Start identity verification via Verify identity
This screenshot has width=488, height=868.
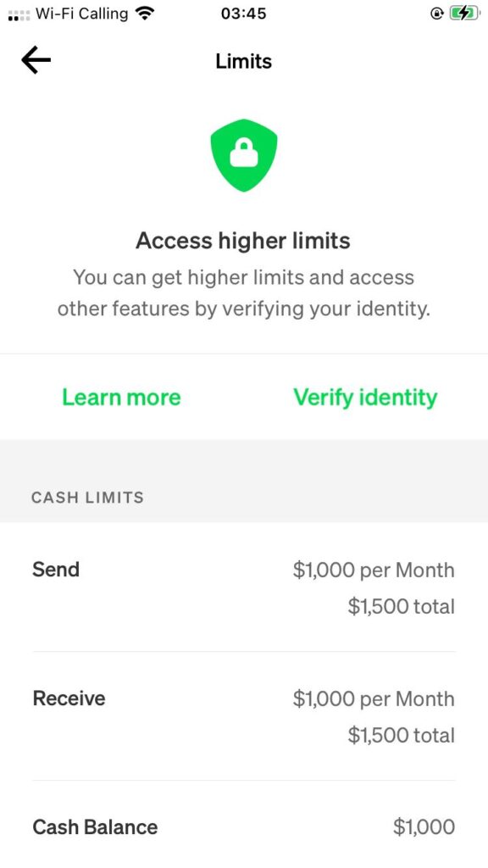point(365,397)
